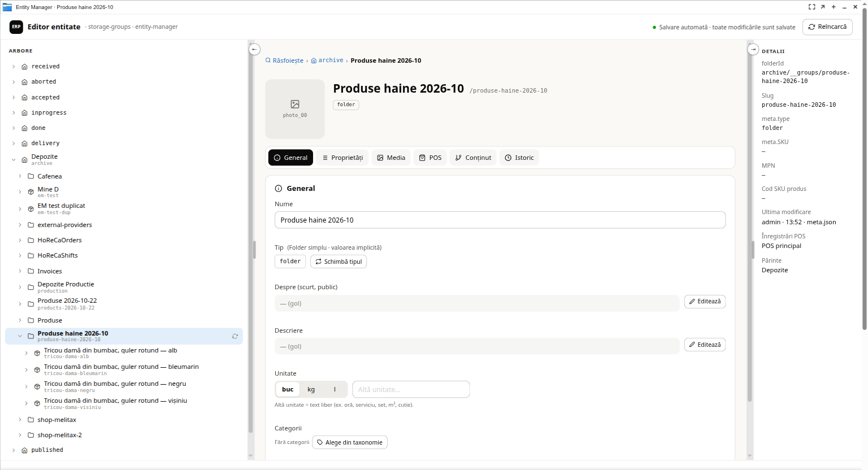Expand the received tree node

(x=14, y=67)
